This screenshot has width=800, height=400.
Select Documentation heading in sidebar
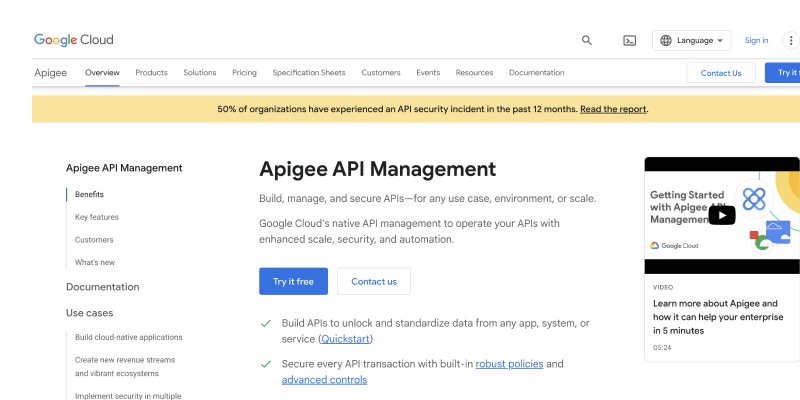(x=103, y=287)
